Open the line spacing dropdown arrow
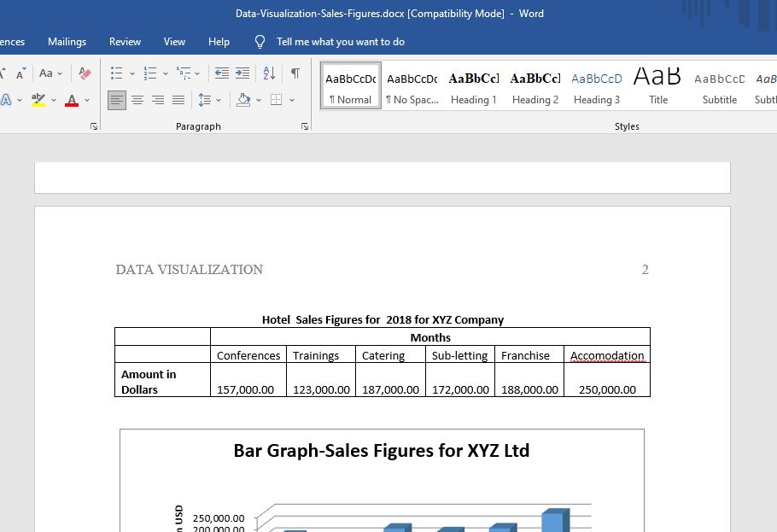This screenshot has height=532, width=777. point(219,100)
